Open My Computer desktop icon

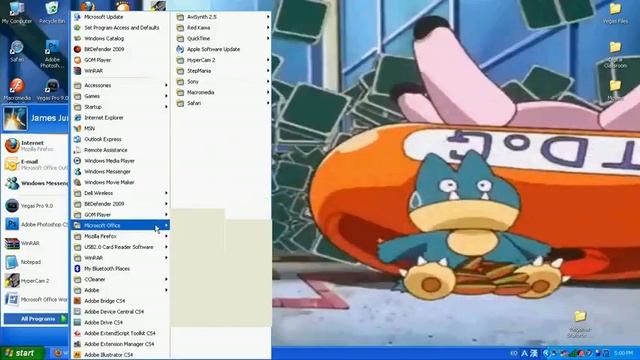coord(16,12)
